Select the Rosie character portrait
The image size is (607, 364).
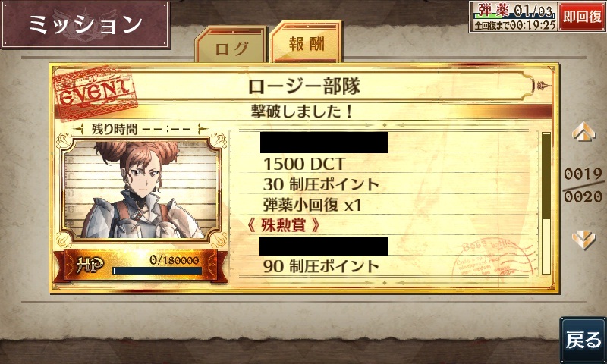click(141, 189)
